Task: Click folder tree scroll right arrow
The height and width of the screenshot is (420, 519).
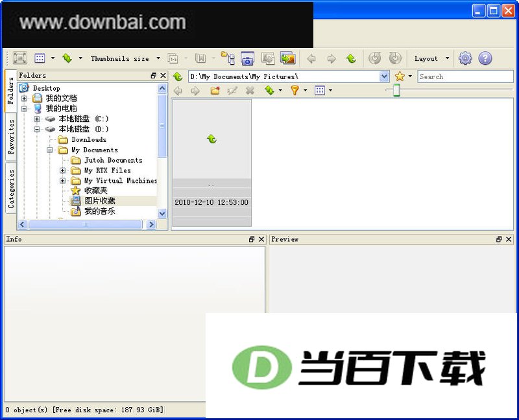Action: [x=151, y=224]
